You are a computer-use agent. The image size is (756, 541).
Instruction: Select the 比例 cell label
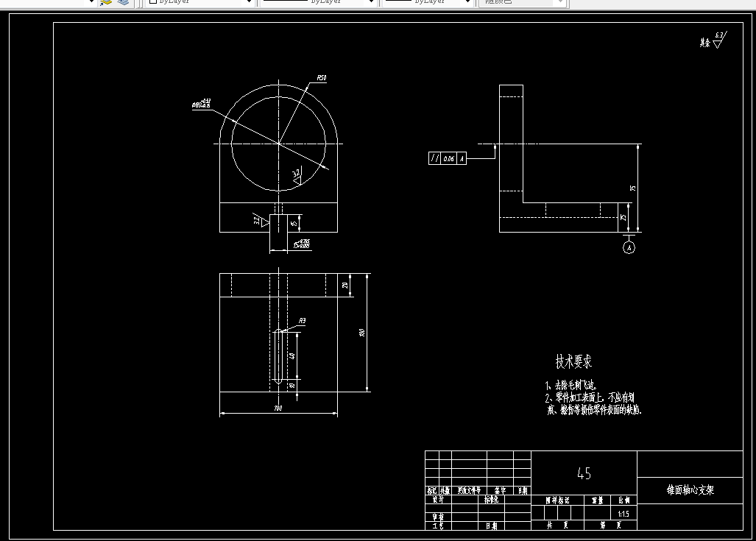tap(624, 500)
